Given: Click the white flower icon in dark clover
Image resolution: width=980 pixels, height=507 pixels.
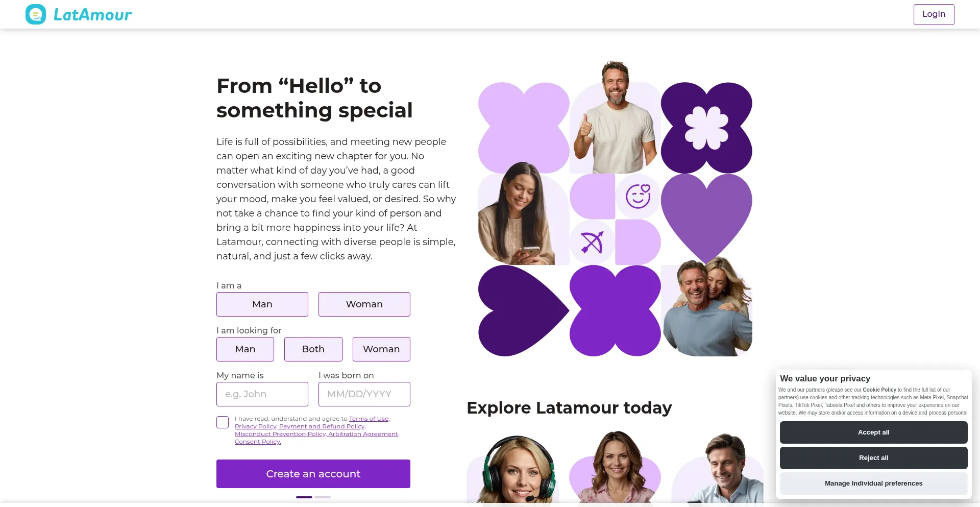Looking at the screenshot, I should tap(706, 128).
